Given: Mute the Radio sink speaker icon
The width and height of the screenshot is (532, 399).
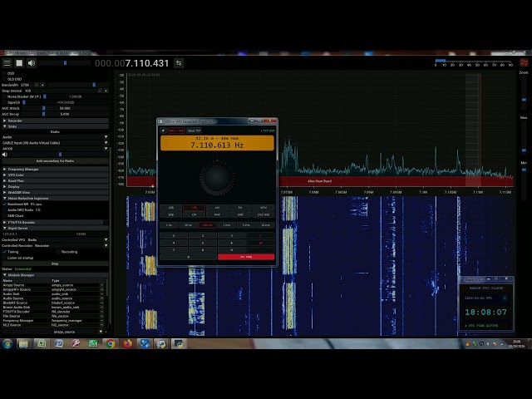Looking at the screenshot, I should point(5,155).
